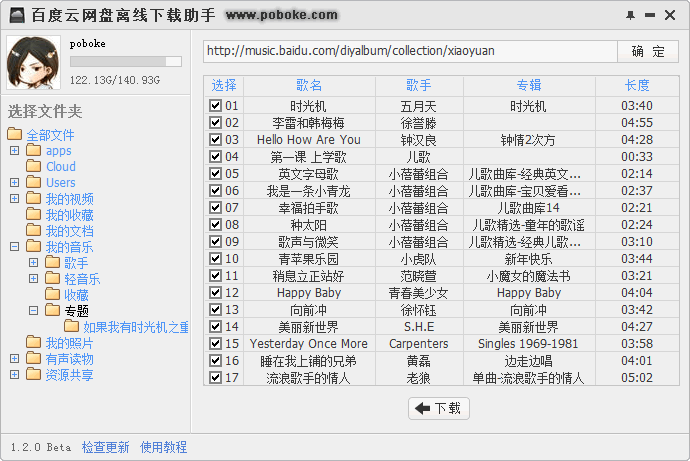Sort by 专辑 column header
This screenshot has height=461, width=690.
[x=529, y=85]
